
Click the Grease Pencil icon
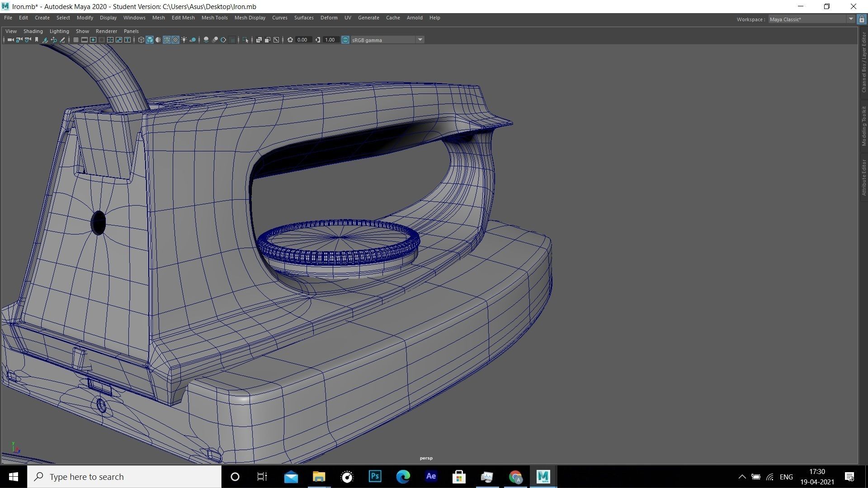click(62, 40)
